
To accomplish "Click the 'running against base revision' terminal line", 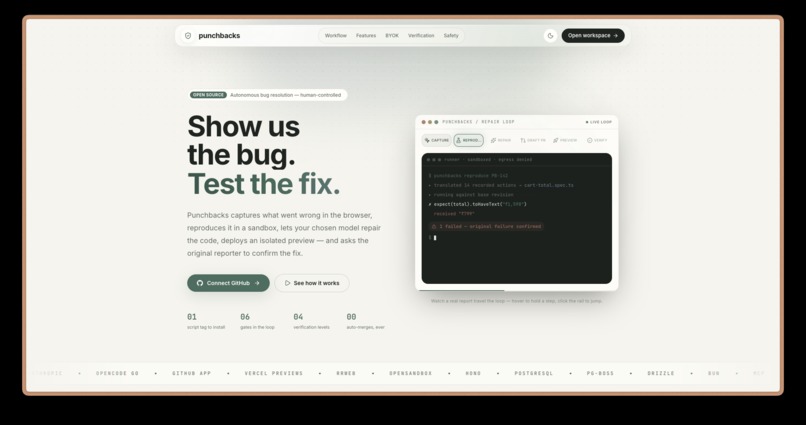I will pyautogui.click(x=471, y=195).
